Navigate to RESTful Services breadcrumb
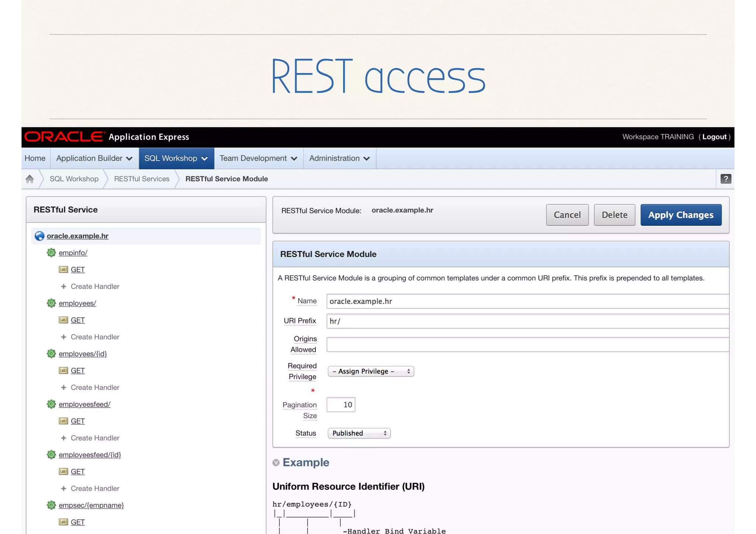Viewport: 756px width, 534px height. click(142, 179)
